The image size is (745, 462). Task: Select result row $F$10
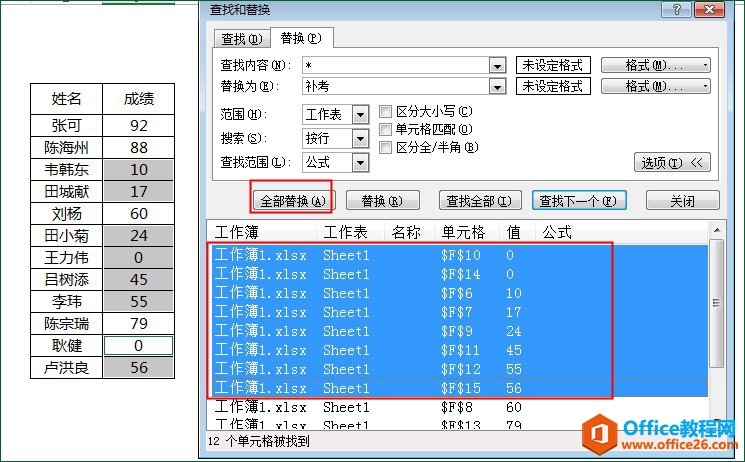click(458, 255)
